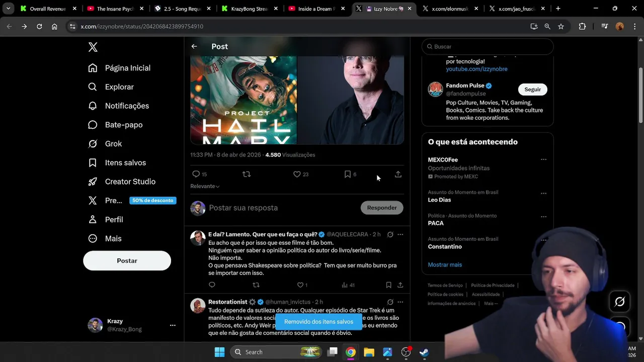This screenshot has width=644, height=362.
Task: Reply to AQUELECARA's comment
Action: pos(212,285)
